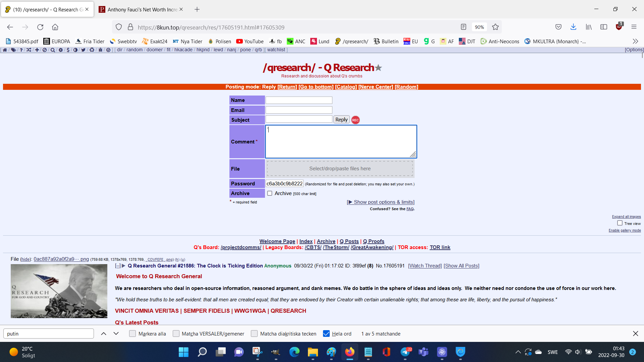Open the Firefox downloads arrow
644x362 pixels.
pyautogui.click(x=573, y=27)
